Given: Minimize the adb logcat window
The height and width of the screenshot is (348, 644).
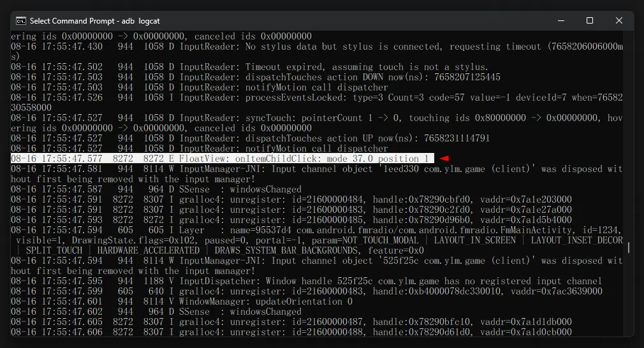Looking at the screenshot, I should 559,20.
